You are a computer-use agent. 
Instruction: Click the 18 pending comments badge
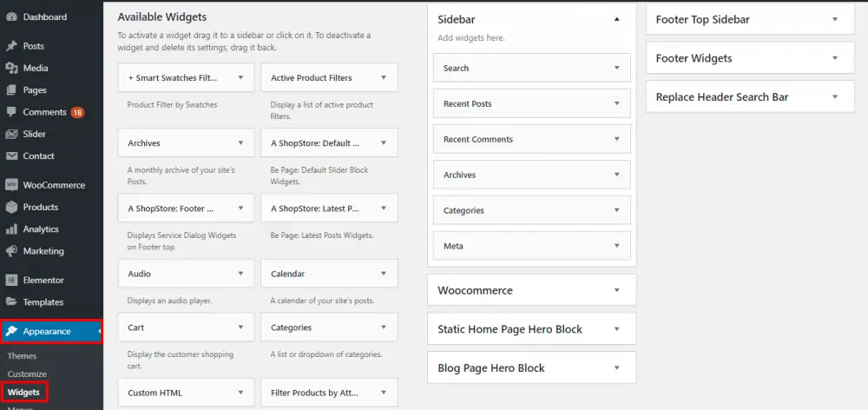point(77,112)
